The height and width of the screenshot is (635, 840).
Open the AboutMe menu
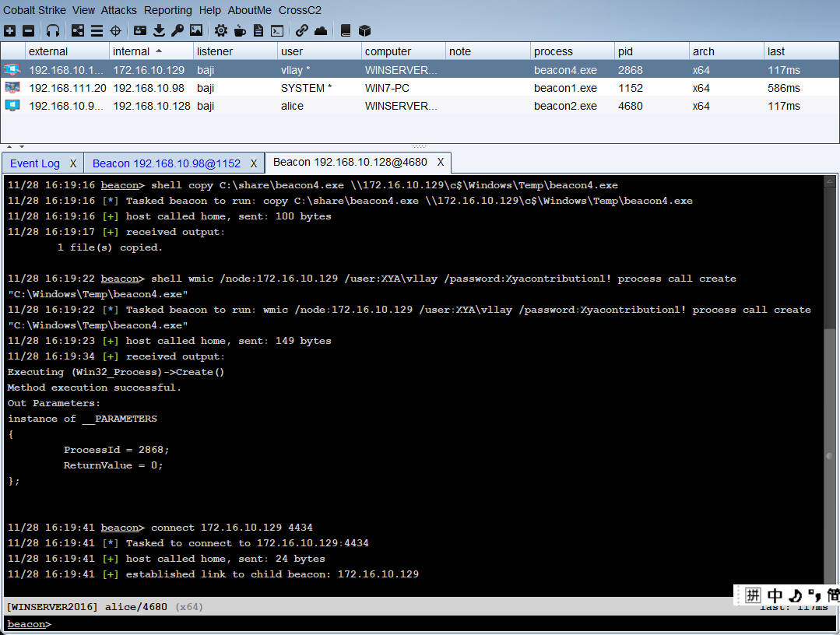pyautogui.click(x=250, y=10)
